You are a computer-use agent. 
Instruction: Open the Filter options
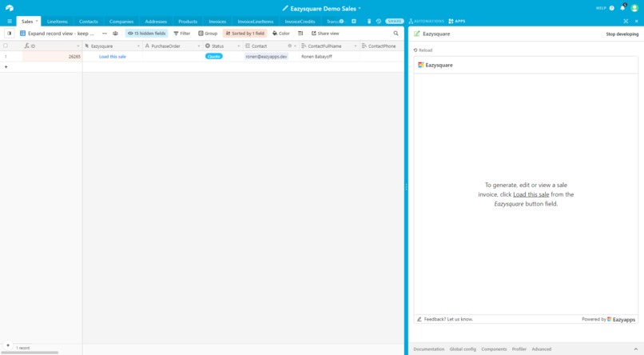[182, 34]
